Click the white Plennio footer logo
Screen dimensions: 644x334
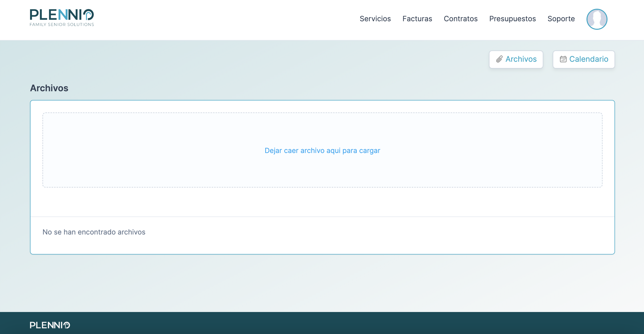pos(50,325)
